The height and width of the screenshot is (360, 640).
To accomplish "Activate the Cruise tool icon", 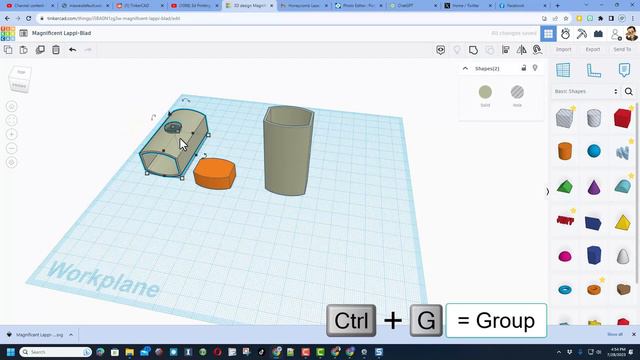I will pos(538,50).
